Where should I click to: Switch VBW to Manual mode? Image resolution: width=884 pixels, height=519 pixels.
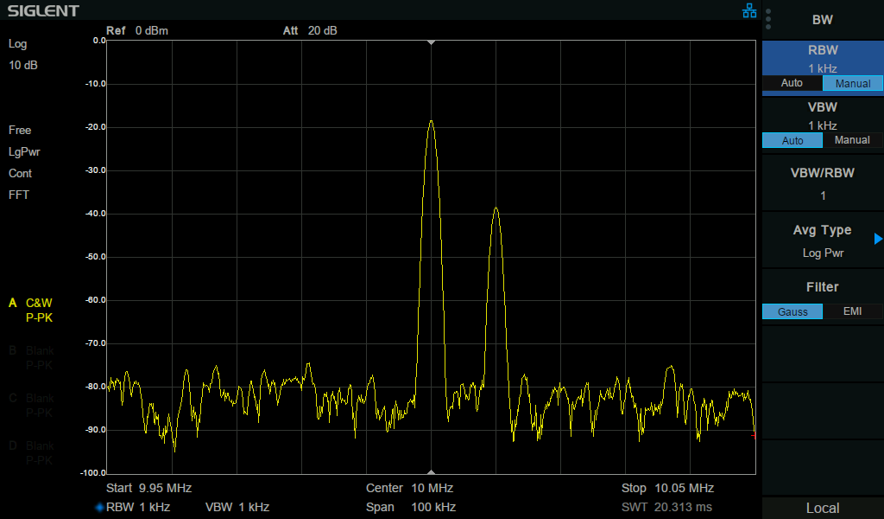[x=852, y=140]
